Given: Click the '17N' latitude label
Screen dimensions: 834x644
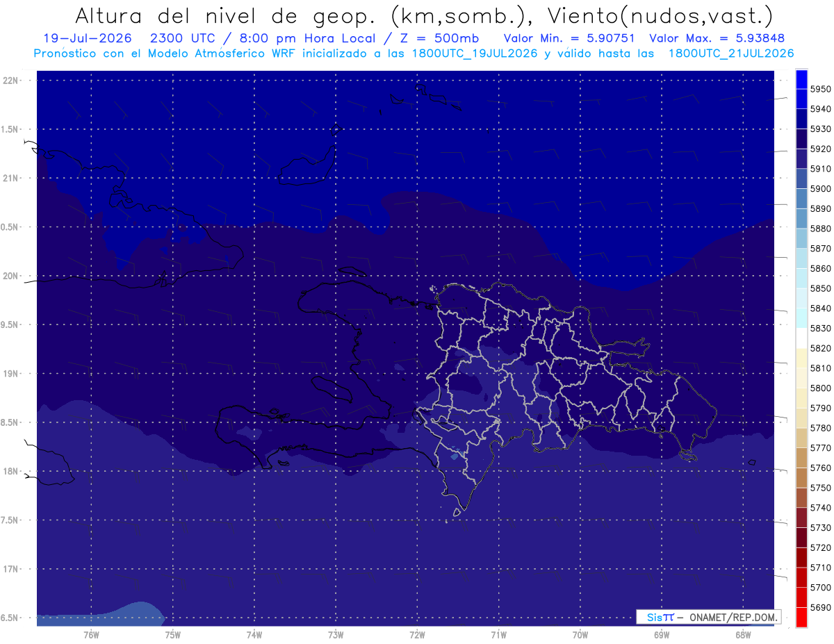Looking at the screenshot, I should point(12,569).
